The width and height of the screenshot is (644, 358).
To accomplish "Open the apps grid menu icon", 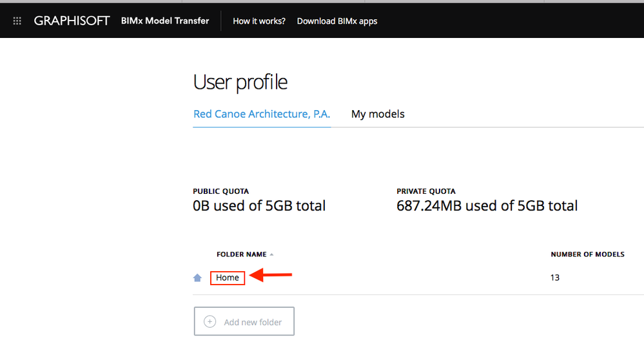I will coord(17,21).
